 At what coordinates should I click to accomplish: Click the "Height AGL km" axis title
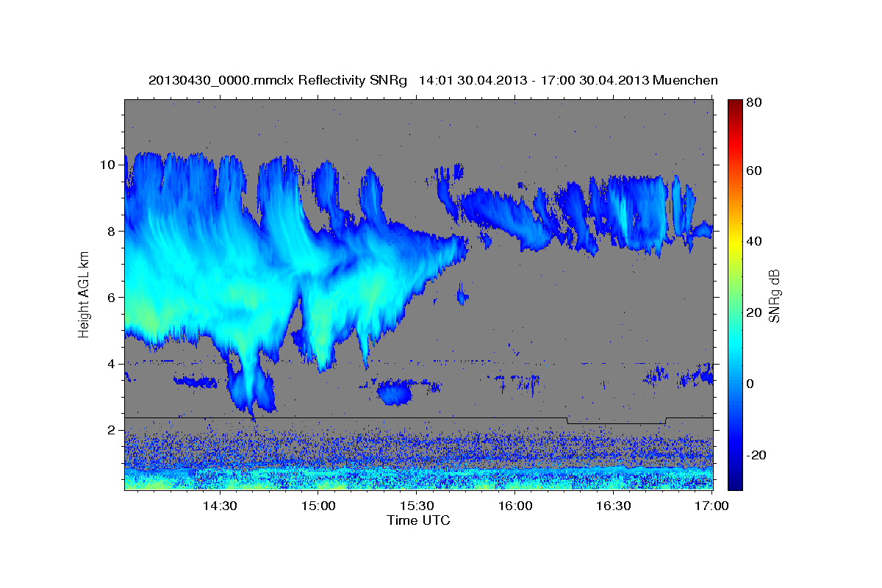click(x=85, y=295)
